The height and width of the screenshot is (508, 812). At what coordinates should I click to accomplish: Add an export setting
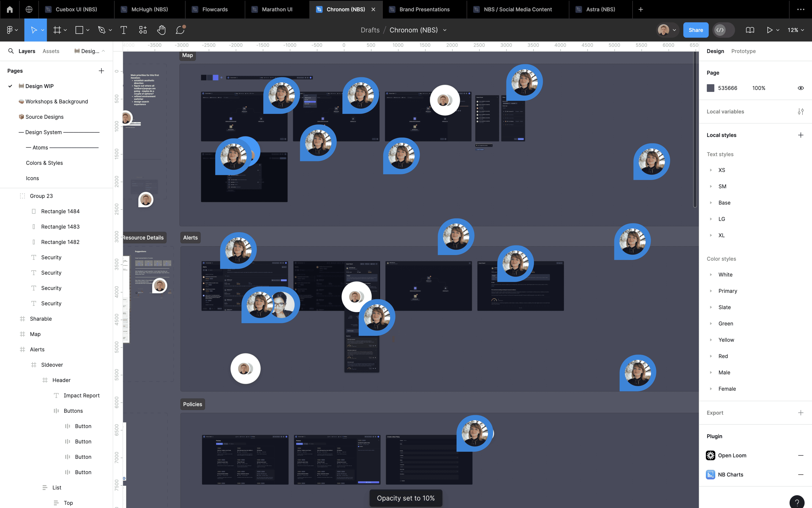click(801, 413)
